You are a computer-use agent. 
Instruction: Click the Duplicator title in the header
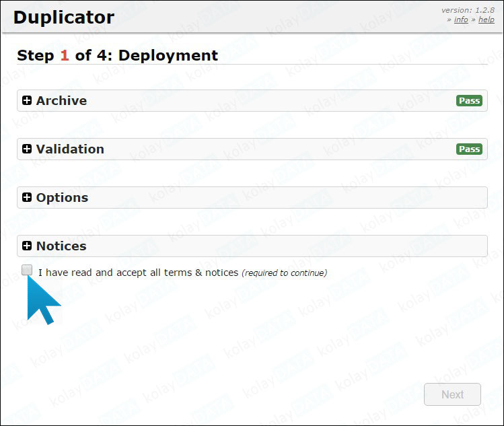[64, 17]
